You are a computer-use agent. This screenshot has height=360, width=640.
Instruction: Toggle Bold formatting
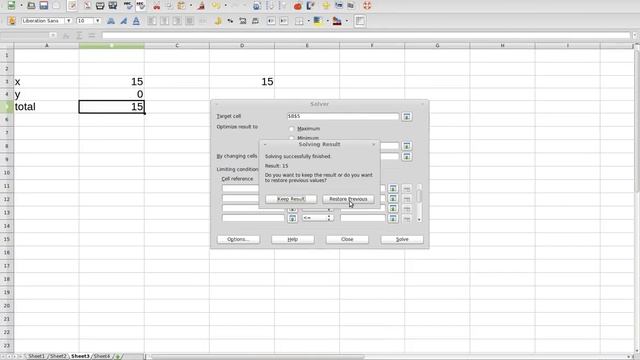[111, 21]
